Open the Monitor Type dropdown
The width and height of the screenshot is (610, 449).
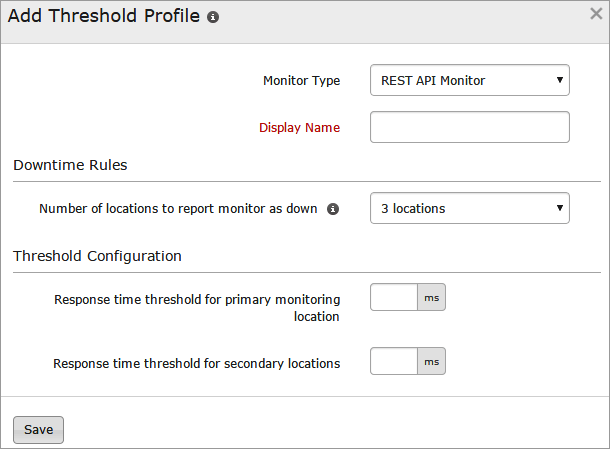tap(469, 80)
